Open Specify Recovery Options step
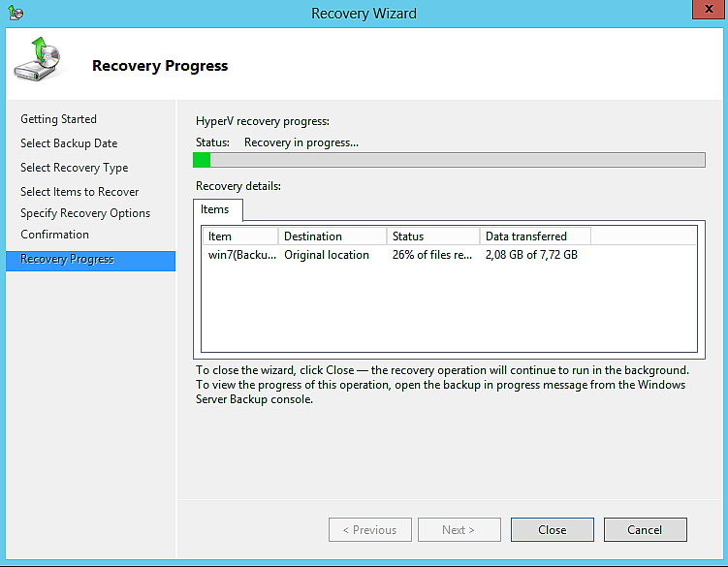This screenshot has height=567, width=728. pos(85,213)
